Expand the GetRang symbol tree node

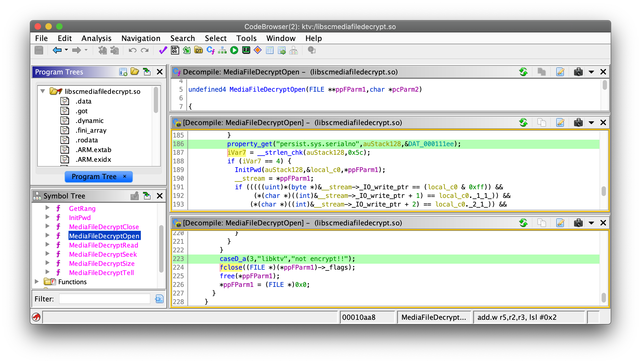coord(47,208)
